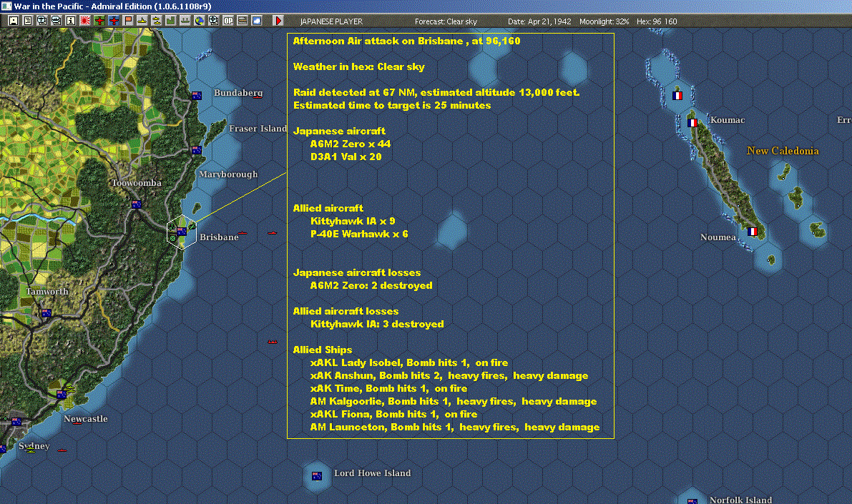The width and height of the screenshot is (852, 504).
Task: Open the globe icon in toolbar
Action: (x=200, y=21)
